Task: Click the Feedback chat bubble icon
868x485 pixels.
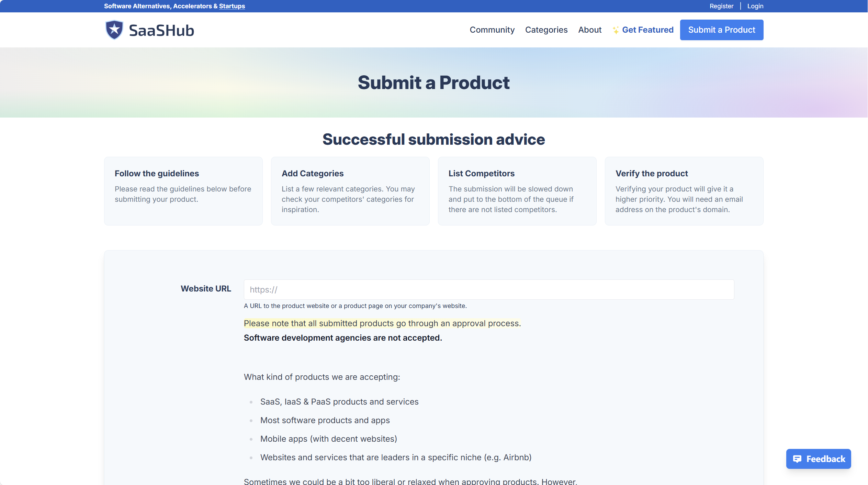Action: 797,459
